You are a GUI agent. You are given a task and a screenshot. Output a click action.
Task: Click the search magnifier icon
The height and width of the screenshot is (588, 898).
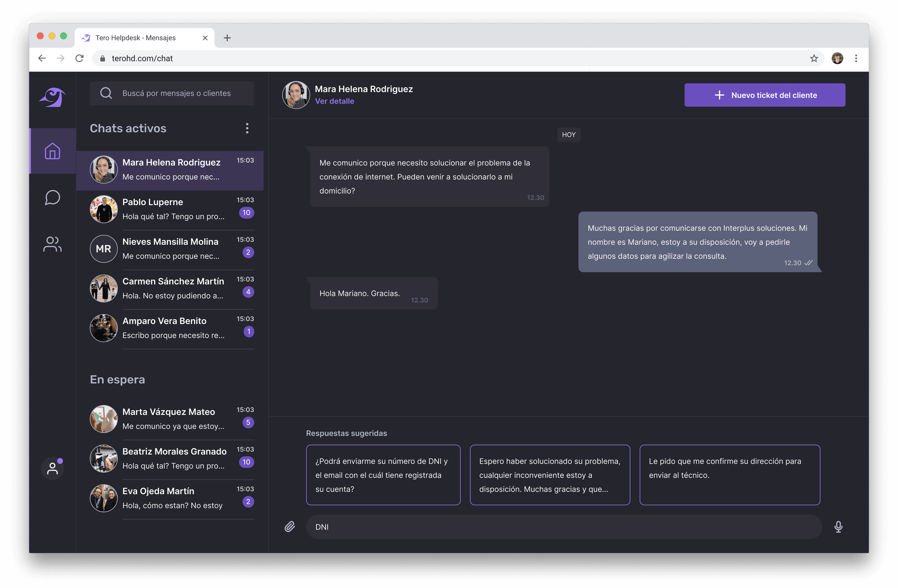106,93
